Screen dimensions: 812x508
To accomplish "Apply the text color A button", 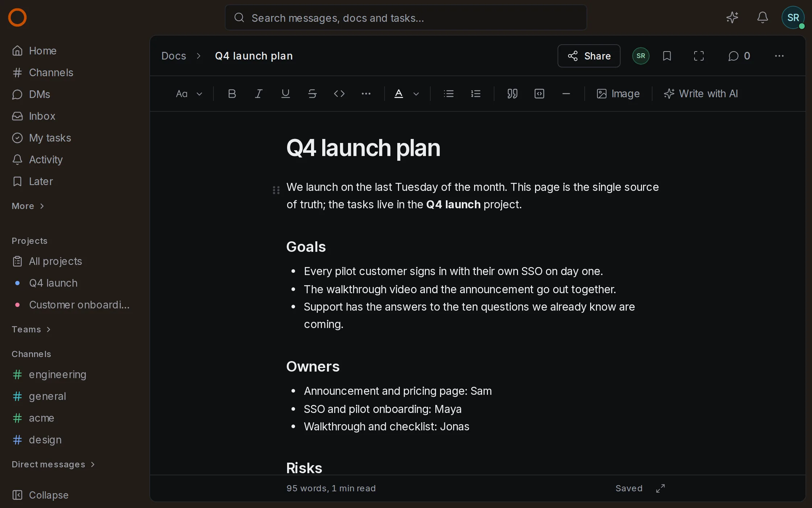I will point(399,94).
